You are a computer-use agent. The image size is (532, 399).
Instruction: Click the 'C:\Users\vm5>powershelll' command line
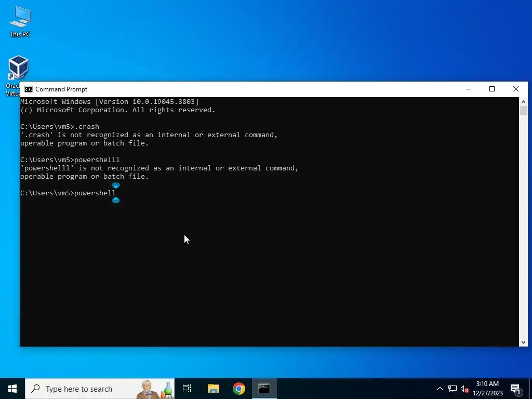70,160
